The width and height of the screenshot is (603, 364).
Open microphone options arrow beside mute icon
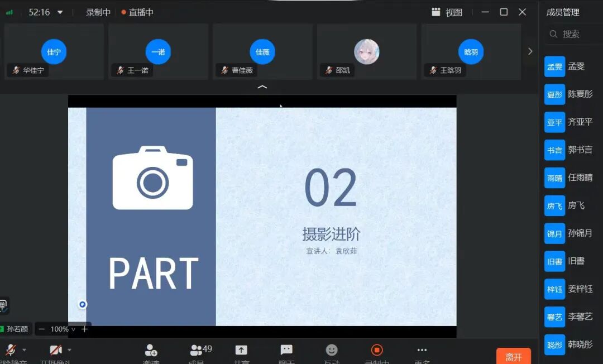click(x=24, y=350)
